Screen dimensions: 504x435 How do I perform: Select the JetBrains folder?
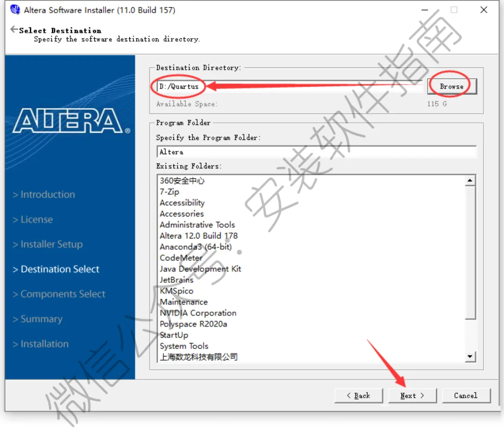tap(176, 280)
